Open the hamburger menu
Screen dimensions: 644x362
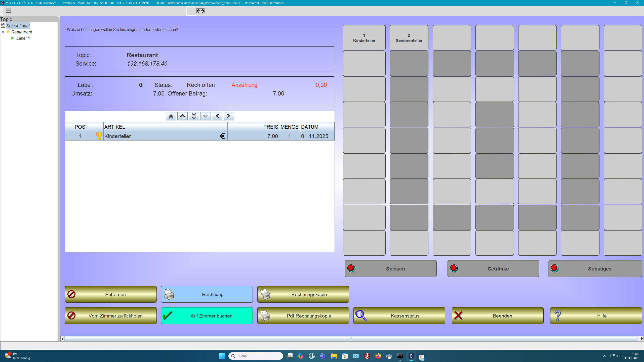tap(9, 11)
